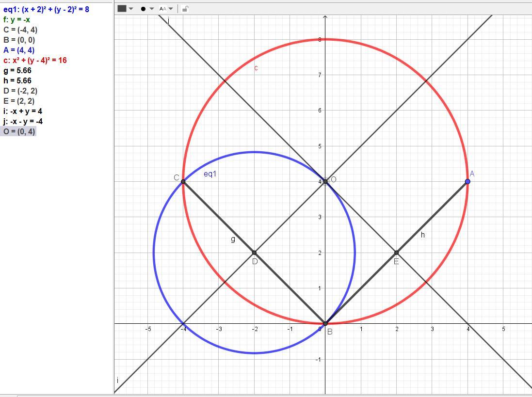Select red circle c equation in algebra list
Viewport: 532px width, 397px height.
(35, 60)
